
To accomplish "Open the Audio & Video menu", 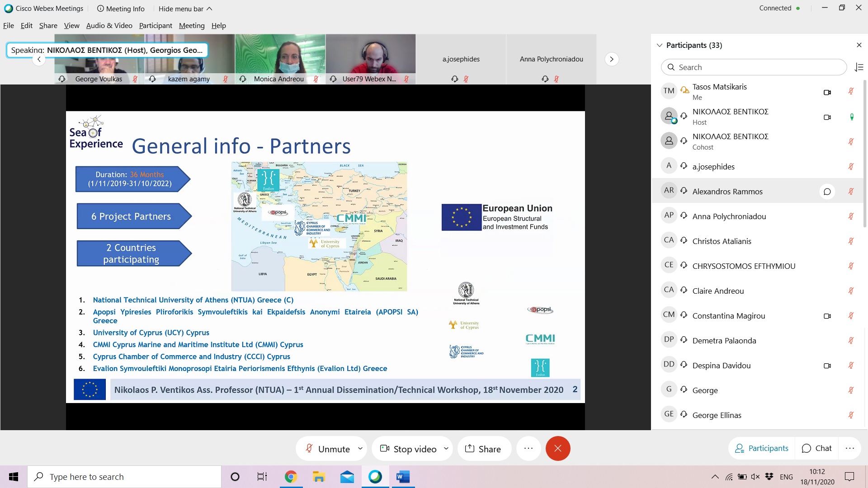I will pyautogui.click(x=109, y=26).
